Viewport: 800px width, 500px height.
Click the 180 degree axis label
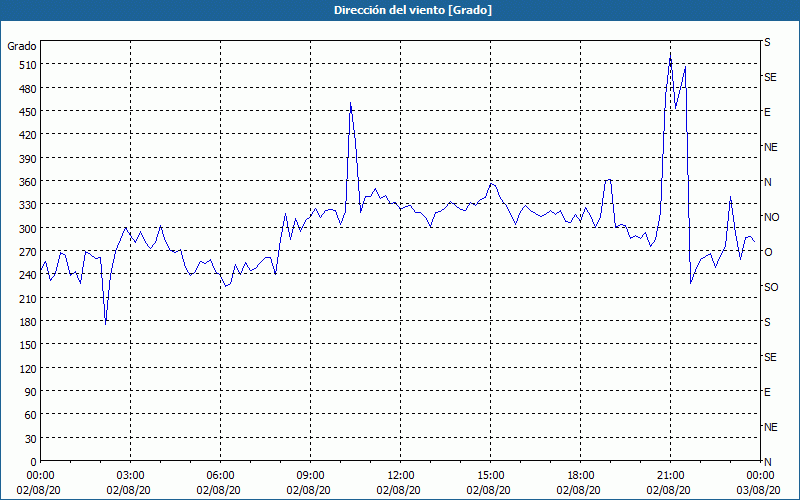[28, 322]
